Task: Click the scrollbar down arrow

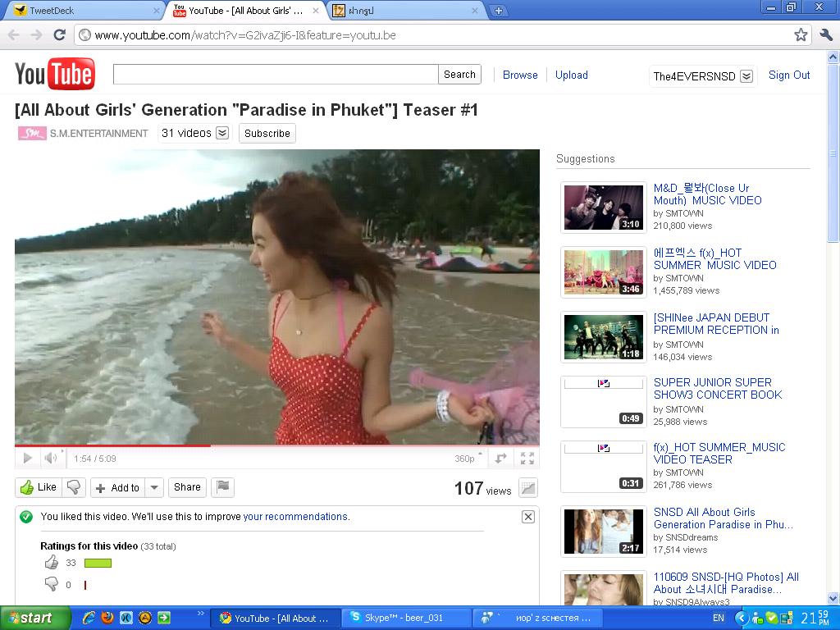Action: click(x=833, y=598)
